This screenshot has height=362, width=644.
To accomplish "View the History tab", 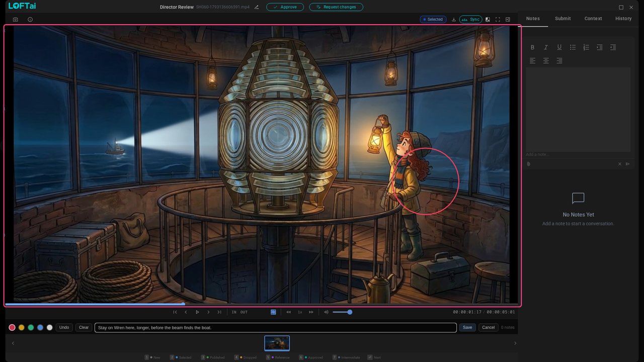I will (623, 19).
